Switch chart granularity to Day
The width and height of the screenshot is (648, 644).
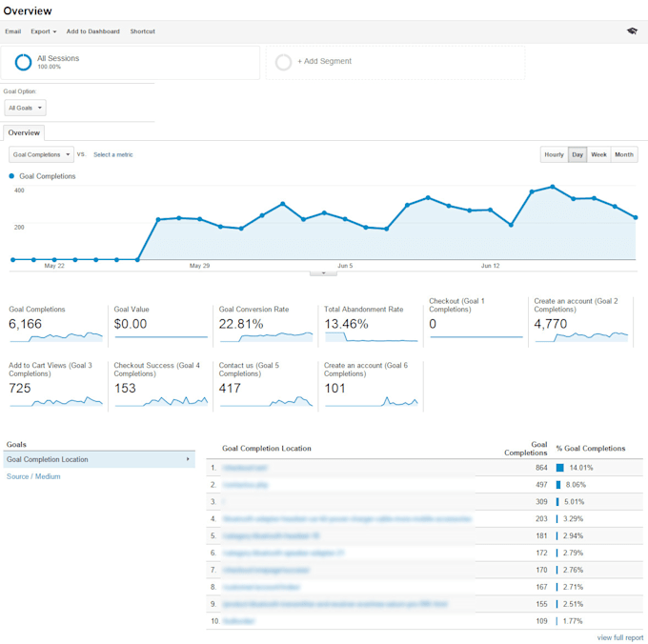click(577, 154)
